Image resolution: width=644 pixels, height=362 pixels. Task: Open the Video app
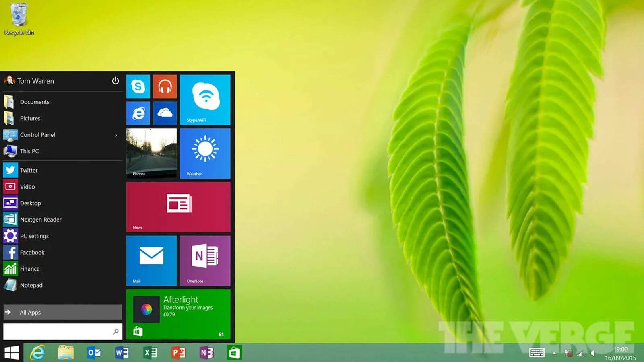tap(62, 187)
